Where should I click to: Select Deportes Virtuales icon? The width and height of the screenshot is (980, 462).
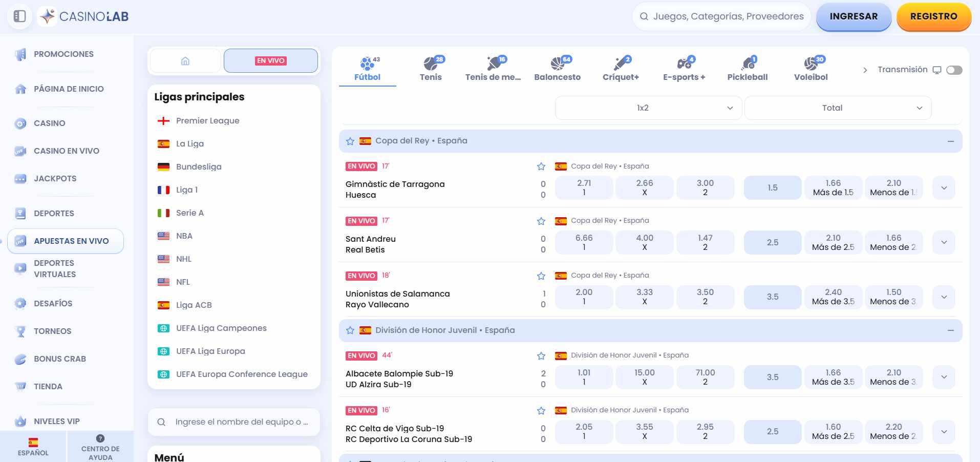(20, 268)
